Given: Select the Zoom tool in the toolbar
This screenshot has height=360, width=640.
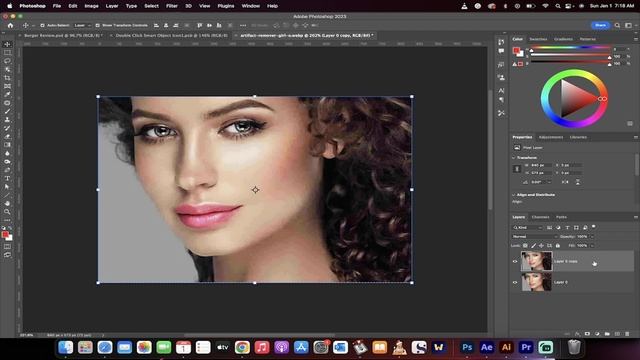Looking at the screenshot, I should point(7,212).
